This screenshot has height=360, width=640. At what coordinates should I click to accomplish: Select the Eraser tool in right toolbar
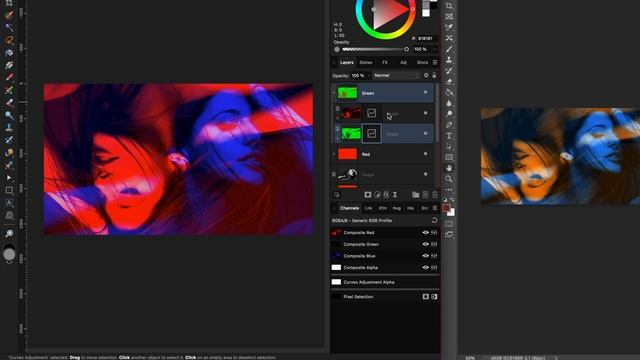pos(449,82)
